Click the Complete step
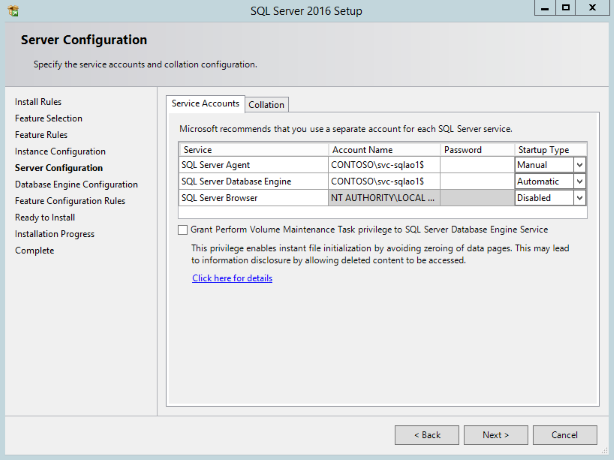This screenshot has height=460, width=614. point(34,251)
